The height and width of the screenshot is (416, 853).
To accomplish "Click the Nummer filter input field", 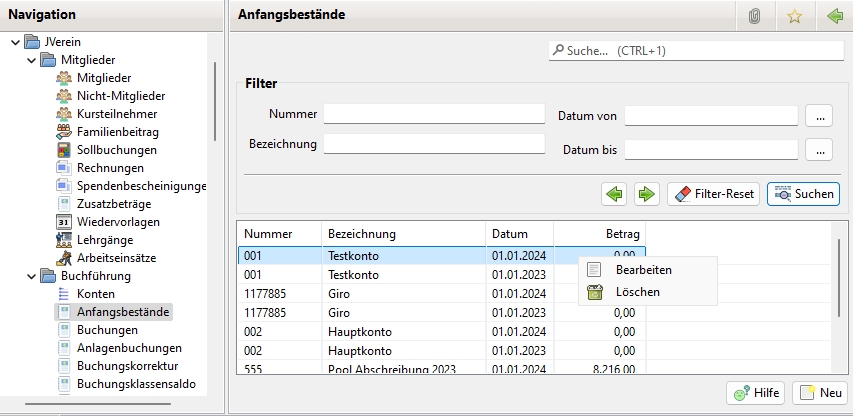I will (x=433, y=113).
